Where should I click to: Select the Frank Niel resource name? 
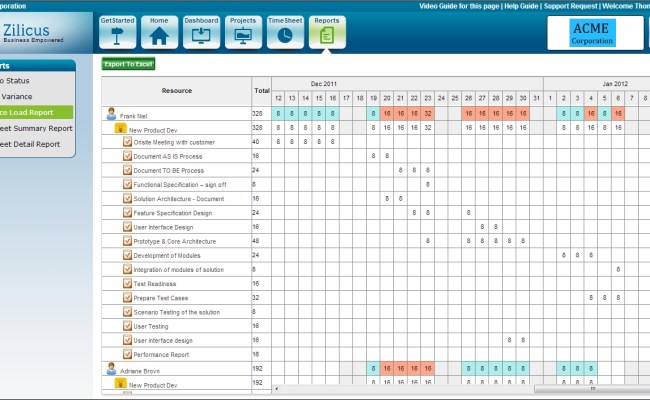tap(133, 116)
